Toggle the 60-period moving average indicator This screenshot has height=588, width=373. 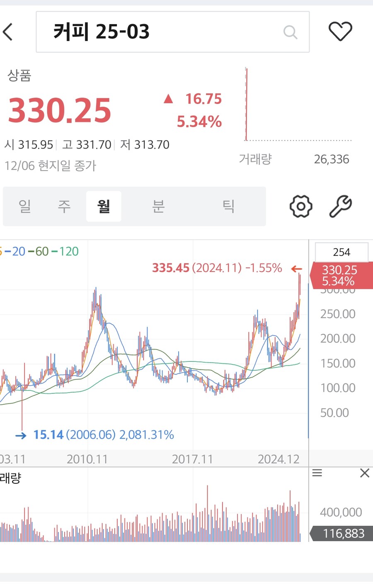[x=41, y=251]
